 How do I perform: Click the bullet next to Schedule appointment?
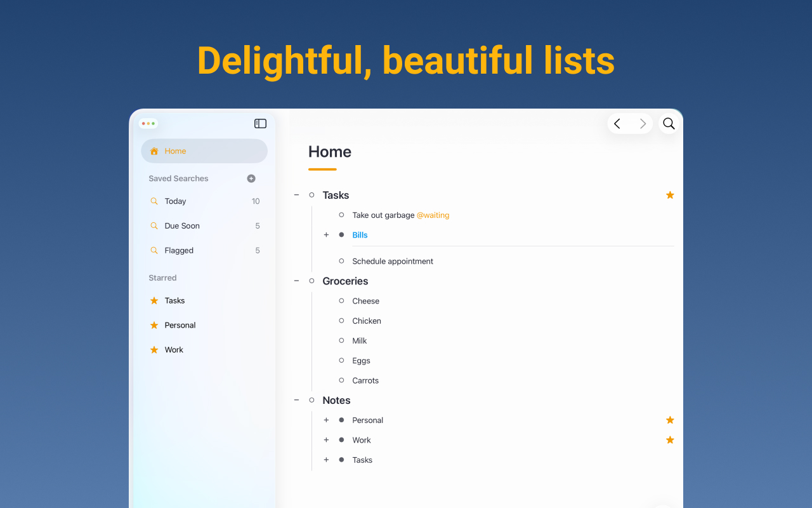[341, 261]
